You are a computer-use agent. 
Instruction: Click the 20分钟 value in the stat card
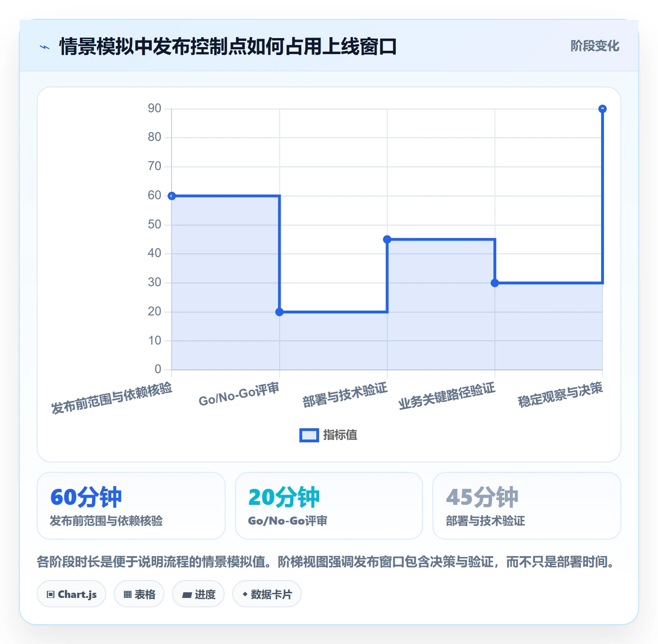pos(284,497)
